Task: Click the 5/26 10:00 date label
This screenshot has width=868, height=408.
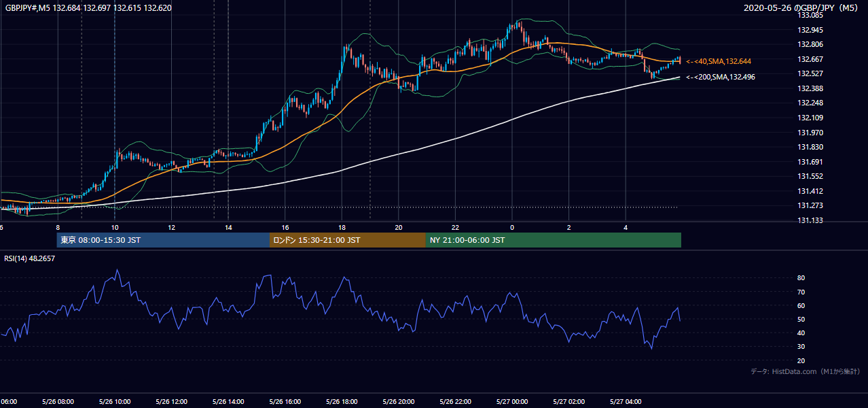Action: [x=114, y=402]
